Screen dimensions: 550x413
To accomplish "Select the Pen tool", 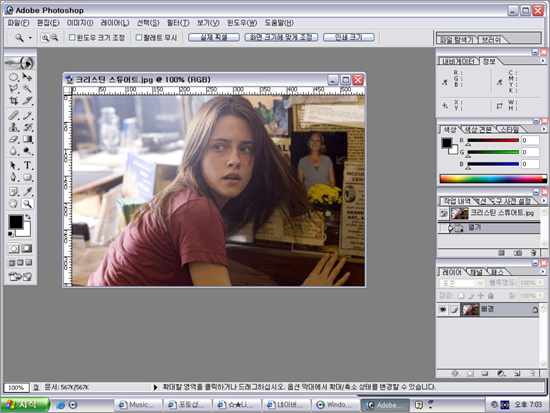I will pyautogui.click(x=13, y=177).
